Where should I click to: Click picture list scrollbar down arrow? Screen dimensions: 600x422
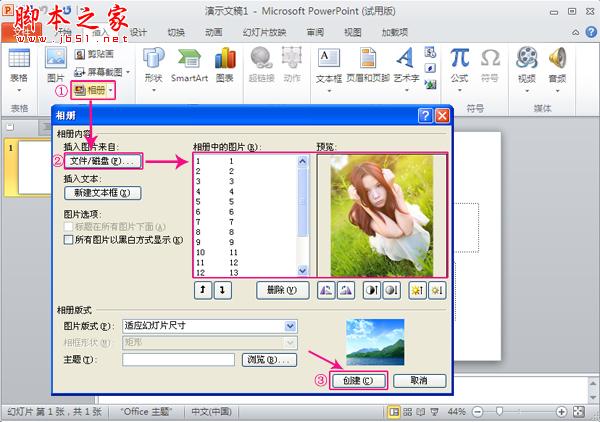coord(303,270)
